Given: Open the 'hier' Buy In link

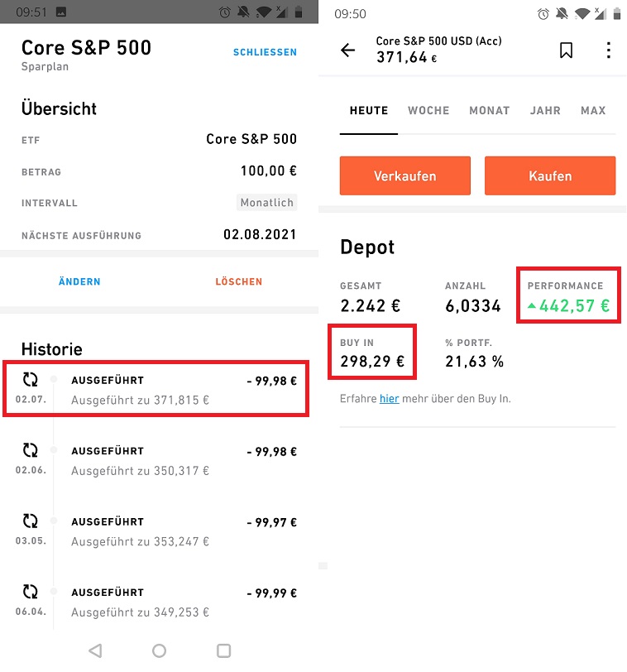Looking at the screenshot, I should [390, 399].
